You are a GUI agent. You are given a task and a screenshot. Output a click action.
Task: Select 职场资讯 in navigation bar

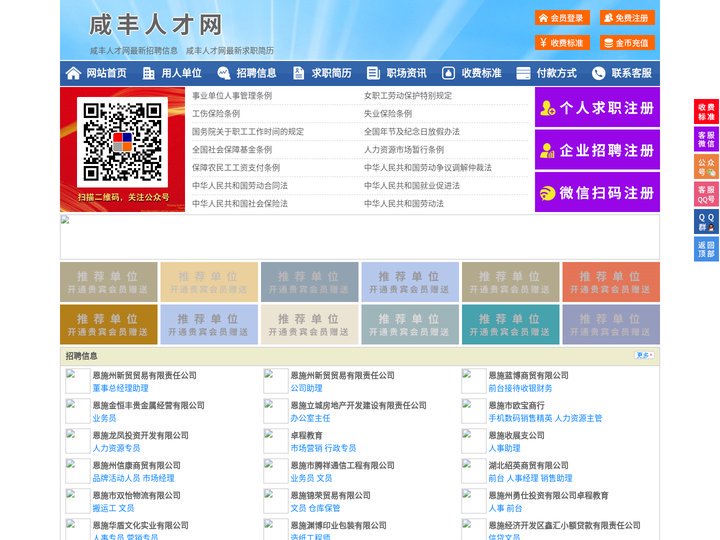tap(406, 73)
